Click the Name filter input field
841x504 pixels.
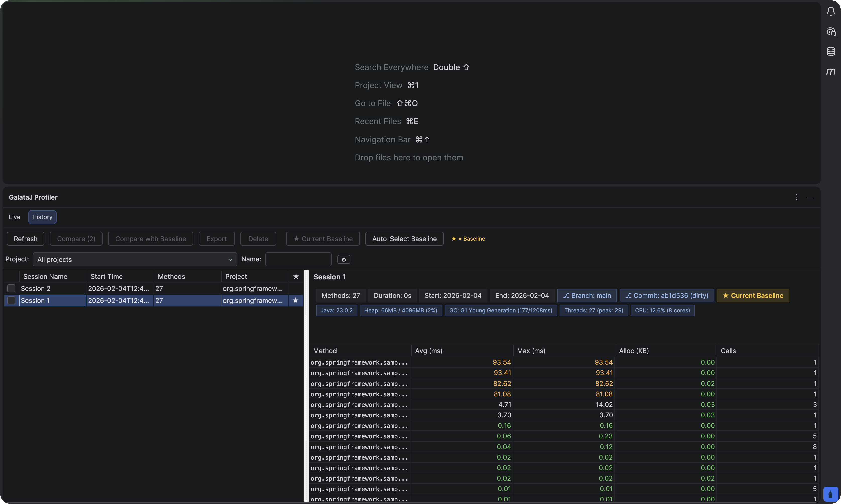(x=298, y=260)
